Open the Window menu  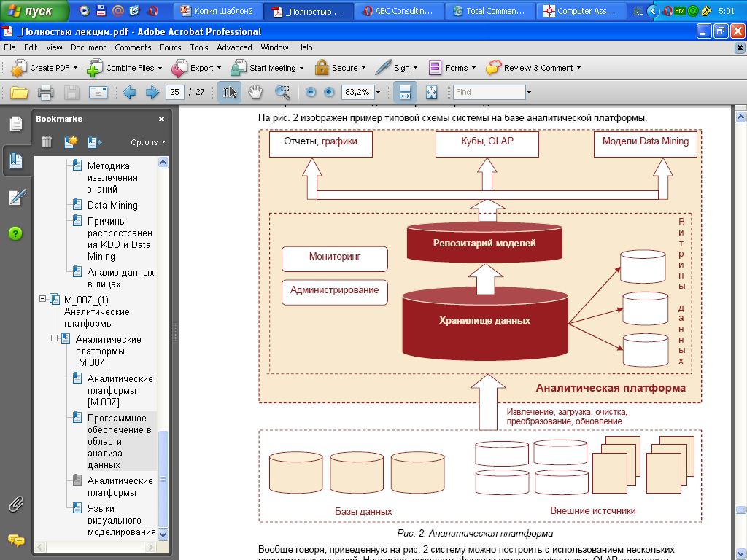pos(274,47)
